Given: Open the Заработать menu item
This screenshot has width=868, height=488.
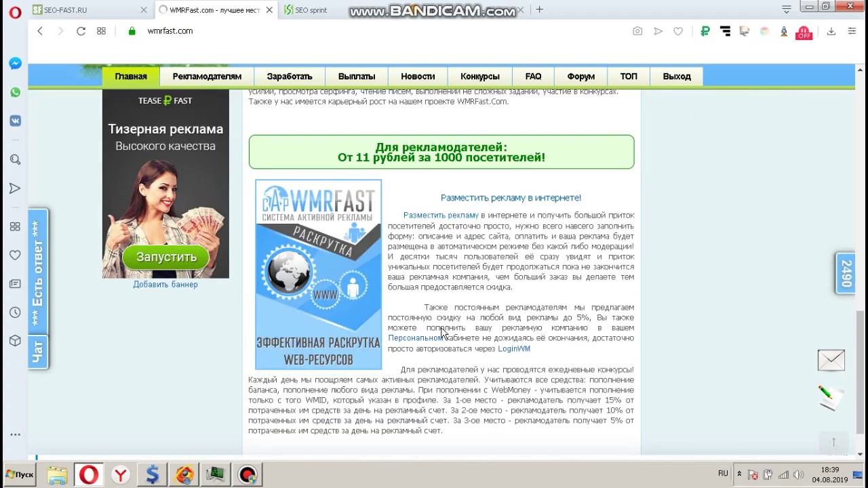Looking at the screenshot, I should pos(290,77).
